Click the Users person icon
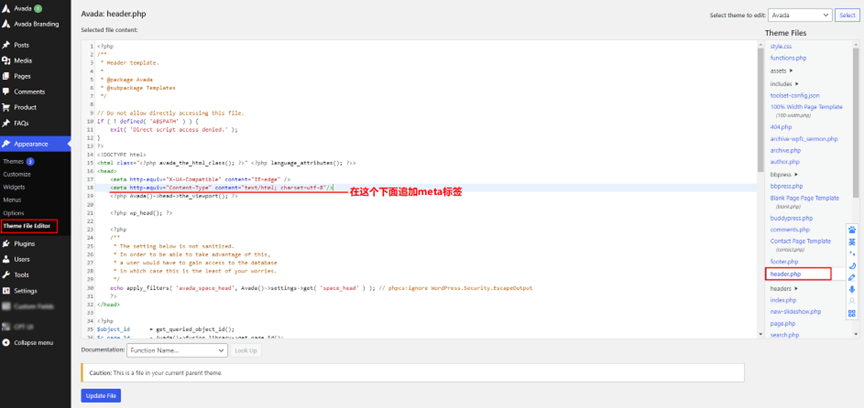The image size is (864, 408). coord(6,259)
